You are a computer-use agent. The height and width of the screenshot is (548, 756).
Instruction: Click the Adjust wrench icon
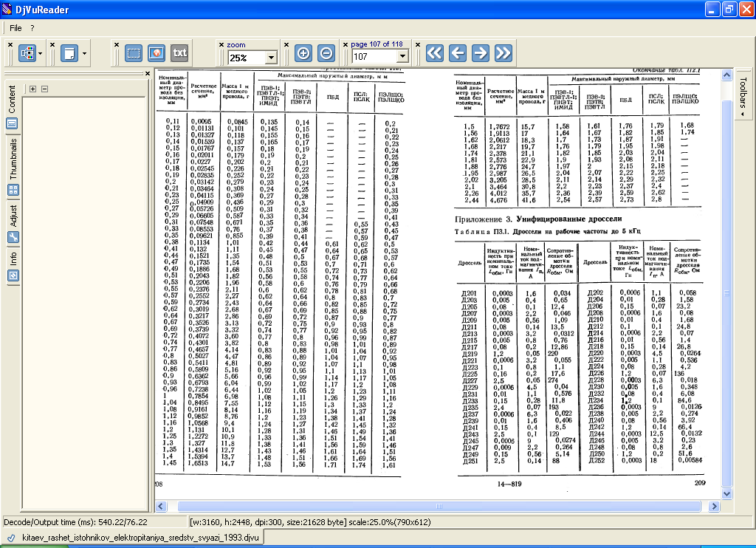[13, 237]
